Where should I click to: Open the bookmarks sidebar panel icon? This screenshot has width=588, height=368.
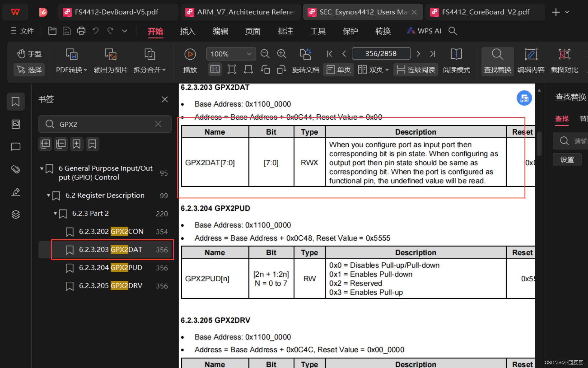tap(16, 101)
